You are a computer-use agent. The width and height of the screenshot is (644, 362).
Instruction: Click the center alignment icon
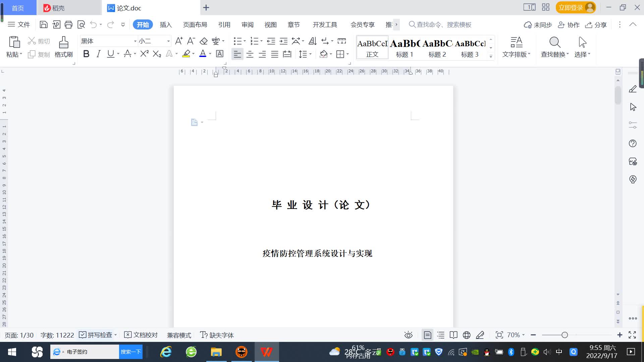click(250, 54)
